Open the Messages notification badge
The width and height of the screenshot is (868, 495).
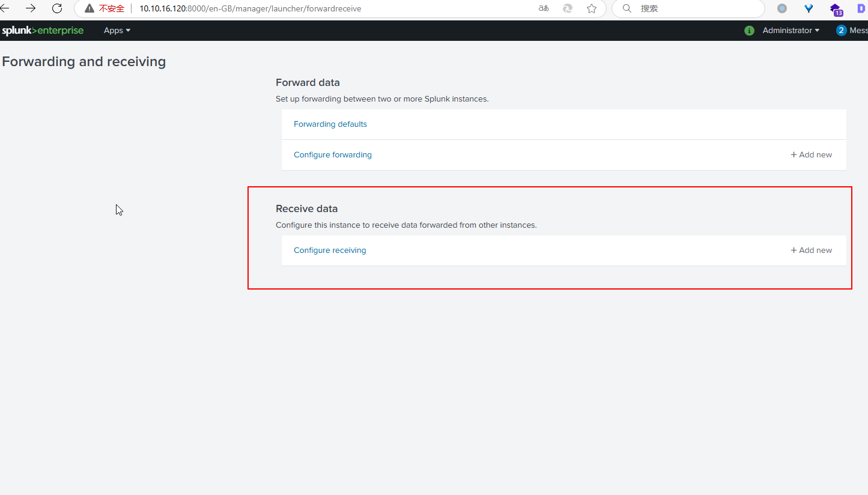pos(841,31)
